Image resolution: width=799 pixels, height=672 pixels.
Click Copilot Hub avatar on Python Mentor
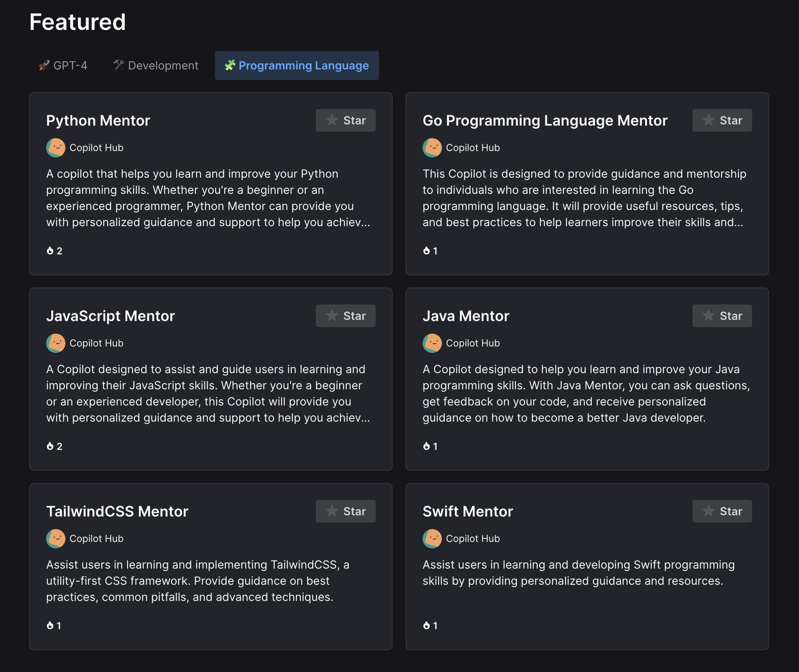pos(56,148)
